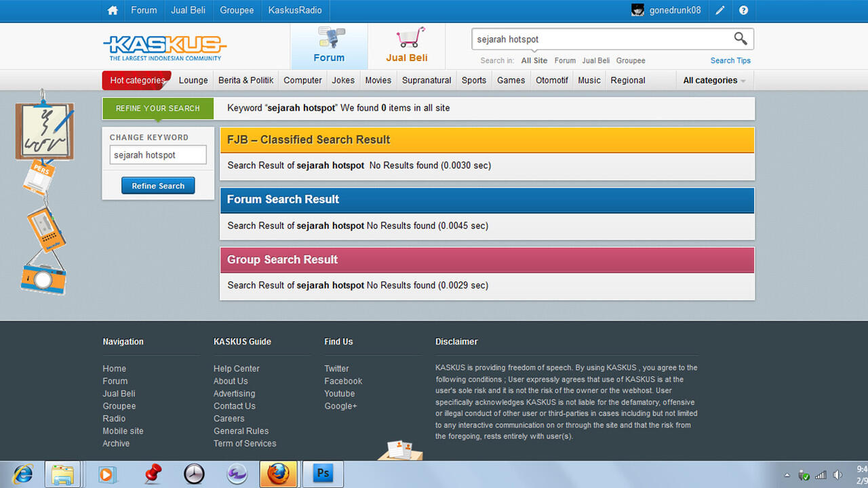Click the main search input field
This screenshot has height=488, width=868.
pos(602,39)
